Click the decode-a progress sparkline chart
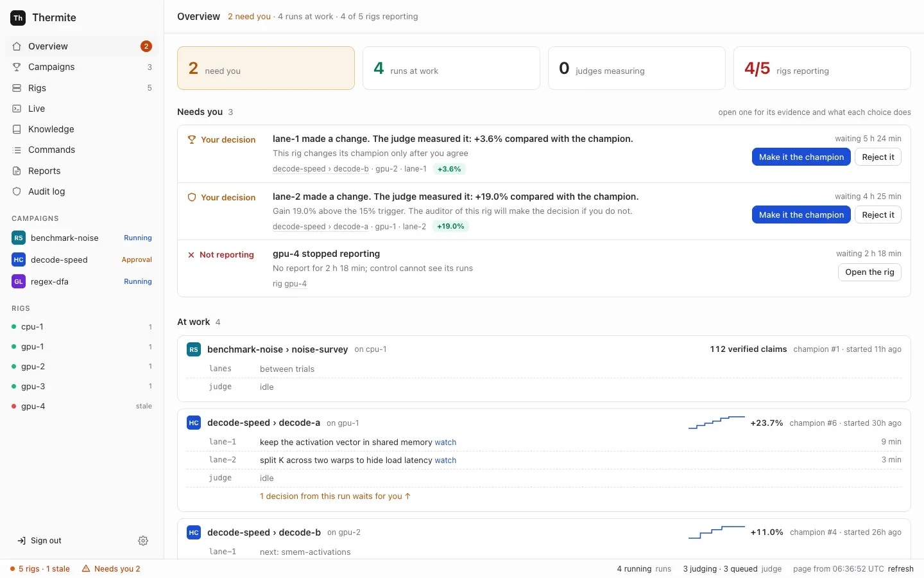This screenshot has height=578, width=924. (x=717, y=423)
